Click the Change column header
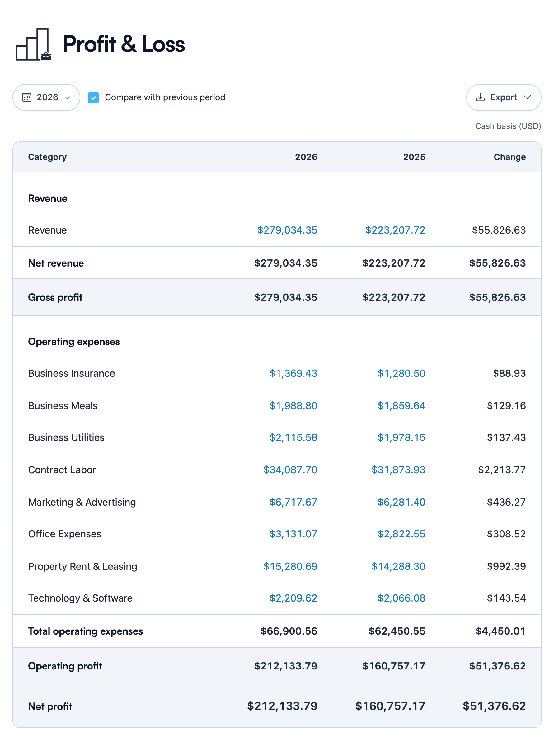Screen dimensions: 554x756 pos(509,157)
